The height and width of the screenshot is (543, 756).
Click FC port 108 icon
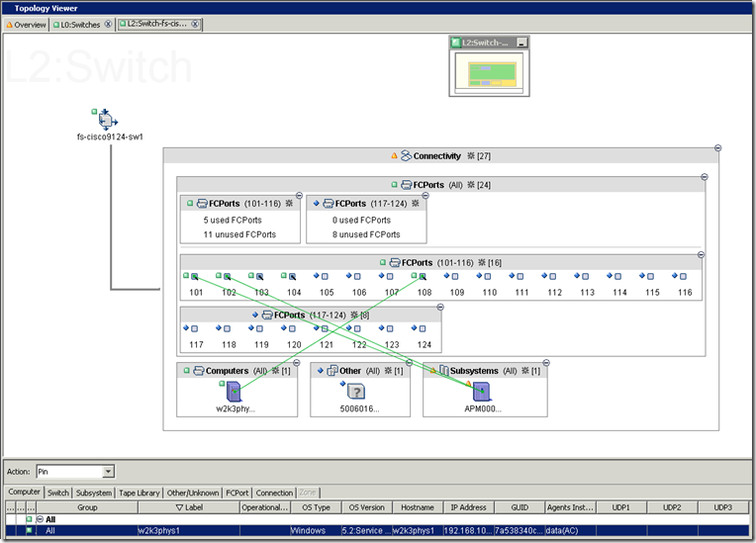point(423,277)
